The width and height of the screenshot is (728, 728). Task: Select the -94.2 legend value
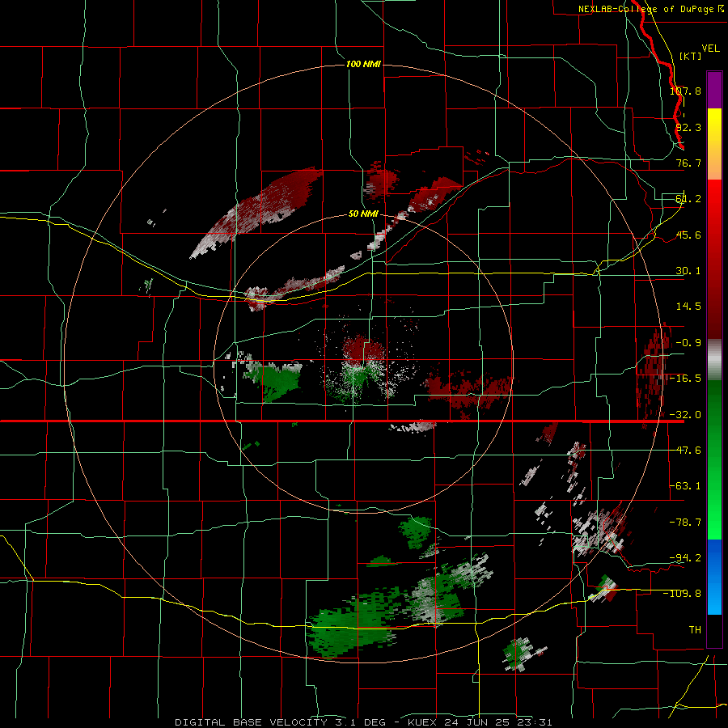(685, 558)
